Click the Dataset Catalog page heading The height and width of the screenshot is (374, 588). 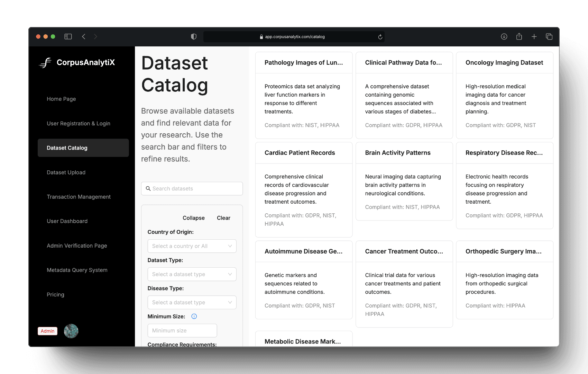pyautogui.click(x=175, y=74)
